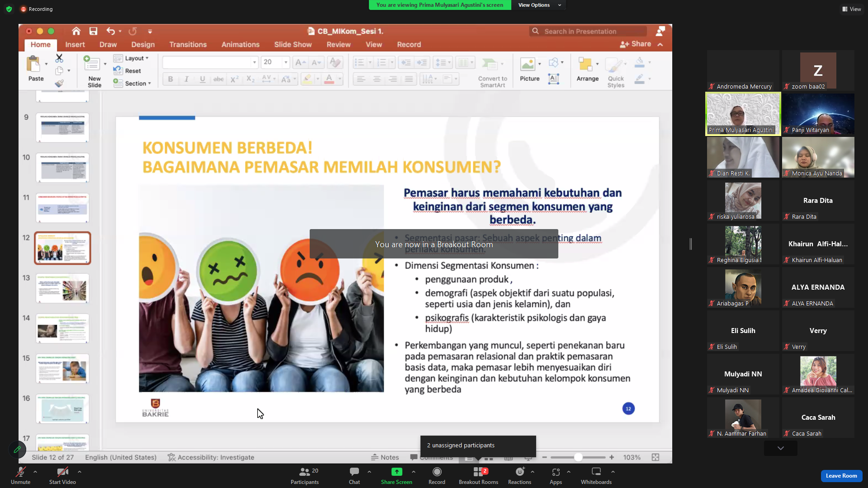Toggle Underline formatting
Image resolution: width=868 pixels, height=488 pixels.
click(x=203, y=79)
